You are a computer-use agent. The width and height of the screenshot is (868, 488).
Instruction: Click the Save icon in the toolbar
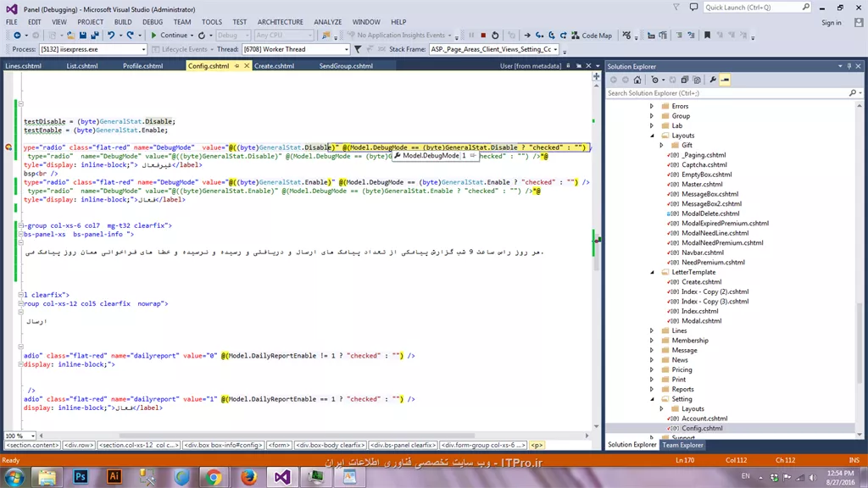click(82, 36)
